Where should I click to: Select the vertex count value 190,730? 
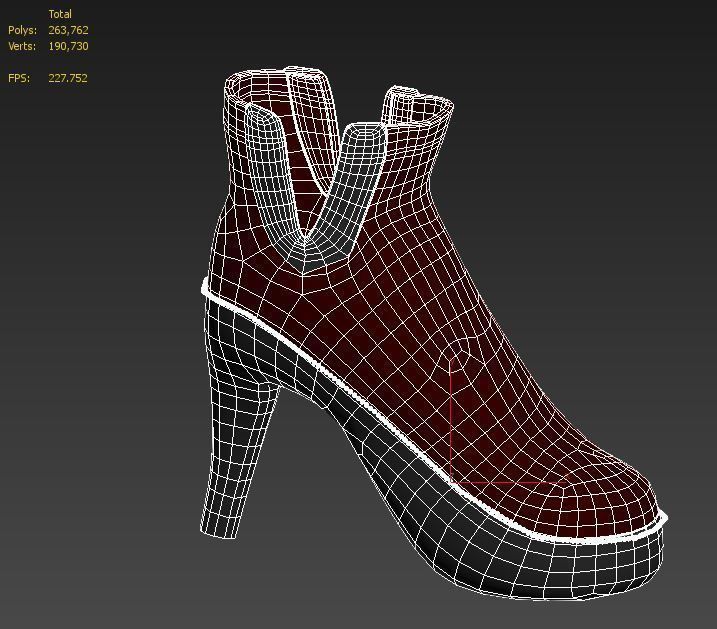[68, 46]
